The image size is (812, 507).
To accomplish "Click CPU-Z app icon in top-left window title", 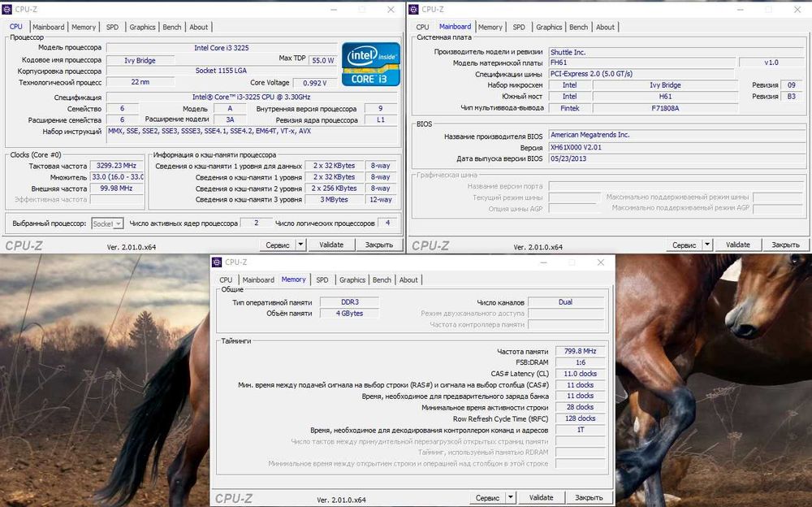I will [7, 9].
